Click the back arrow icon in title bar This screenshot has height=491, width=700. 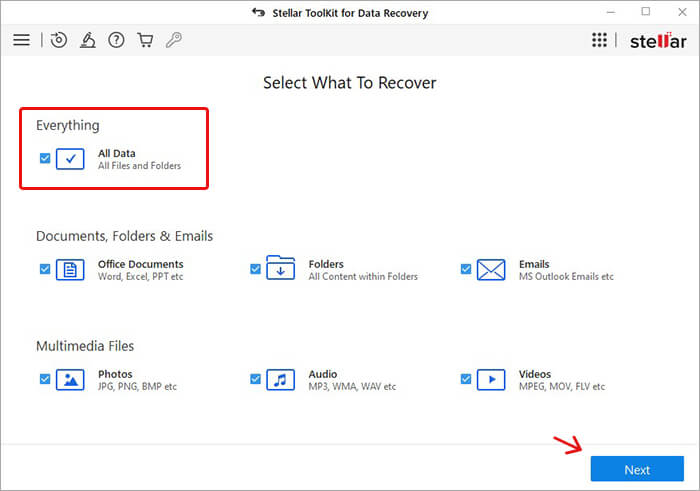258,12
